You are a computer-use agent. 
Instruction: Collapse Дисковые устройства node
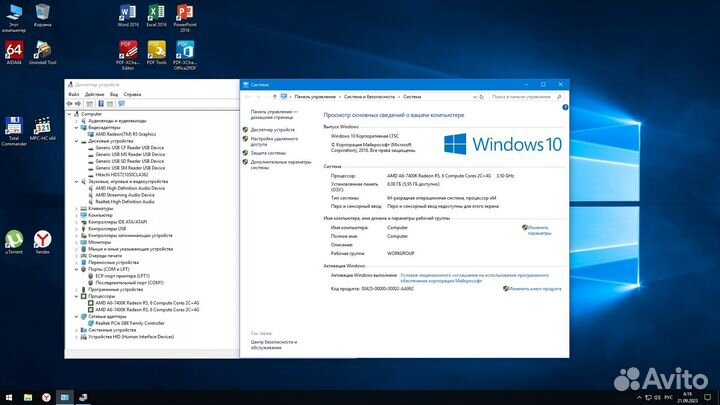coord(77,141)
